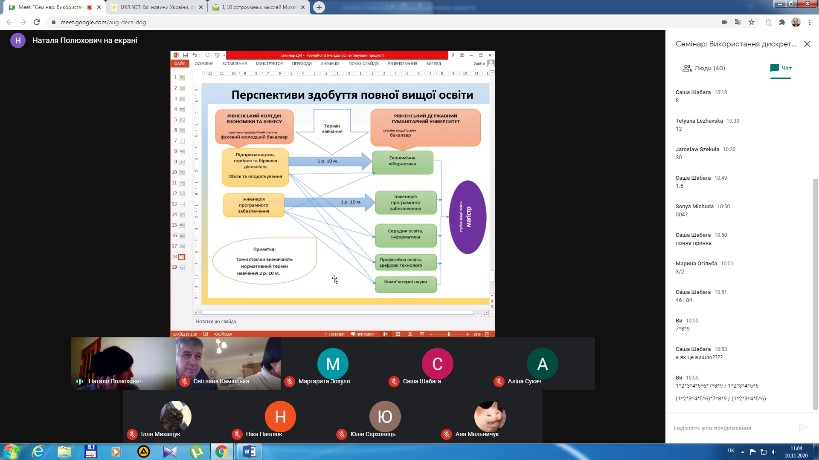Open the Visual Studio taskbar icon
819x460 pixels.
tap(170, 451)
